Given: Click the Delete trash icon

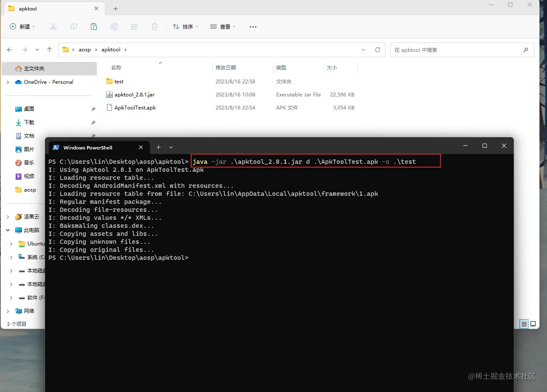Looking at the screenshot, I should [155, 27].
